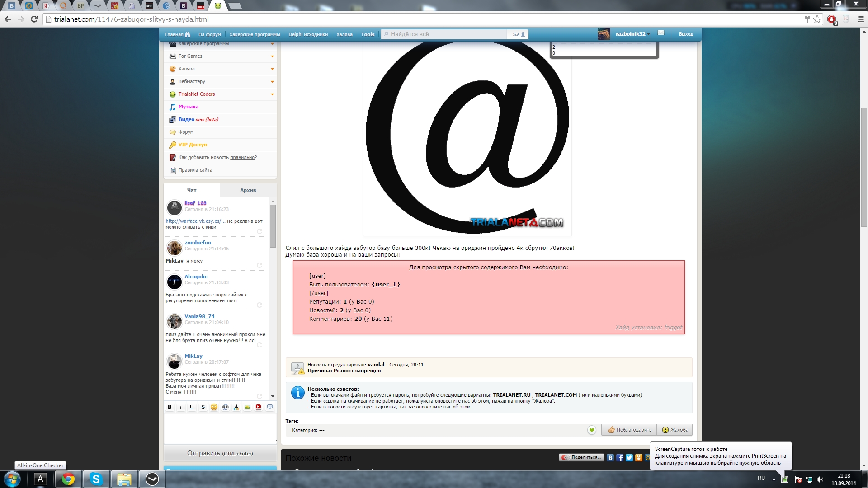This screenshot has height=488, width=868.
Task: Open zombiefun's profile from chat
Action: 198,243
